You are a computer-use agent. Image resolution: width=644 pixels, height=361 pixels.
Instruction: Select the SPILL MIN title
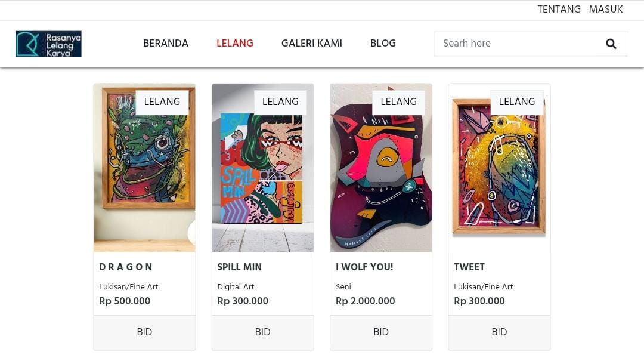(240, 267)
